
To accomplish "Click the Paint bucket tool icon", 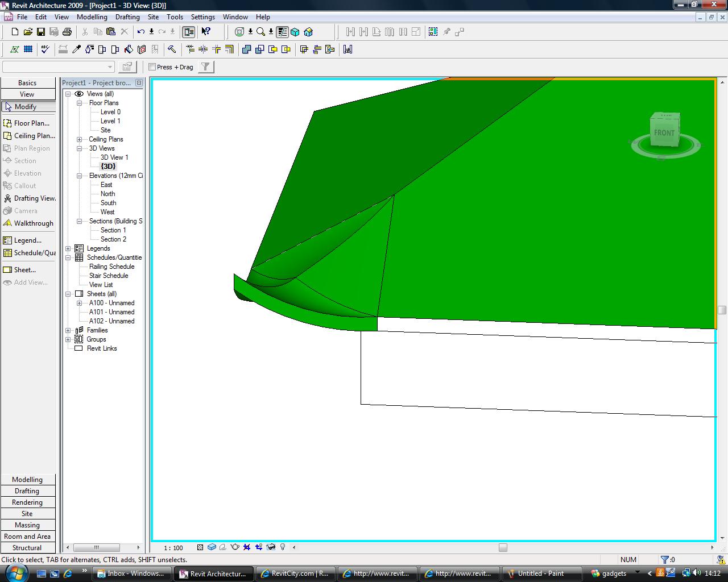I will (129, 49).
